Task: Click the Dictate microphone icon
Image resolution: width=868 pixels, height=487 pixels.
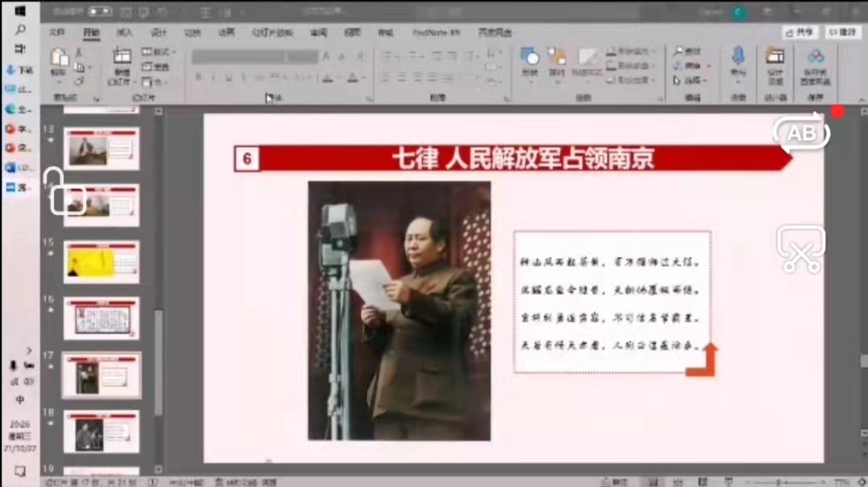Action: (x=738, y=56)
